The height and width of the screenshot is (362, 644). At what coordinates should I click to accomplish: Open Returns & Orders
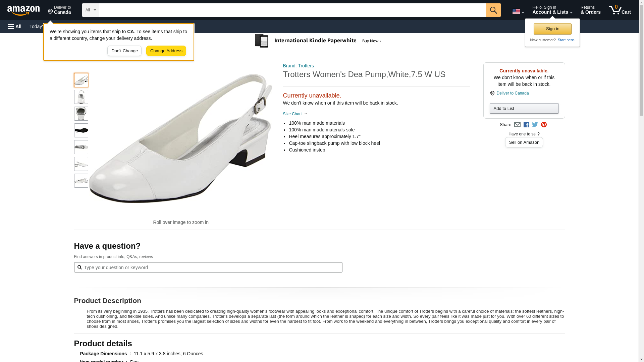pos(590,10)
